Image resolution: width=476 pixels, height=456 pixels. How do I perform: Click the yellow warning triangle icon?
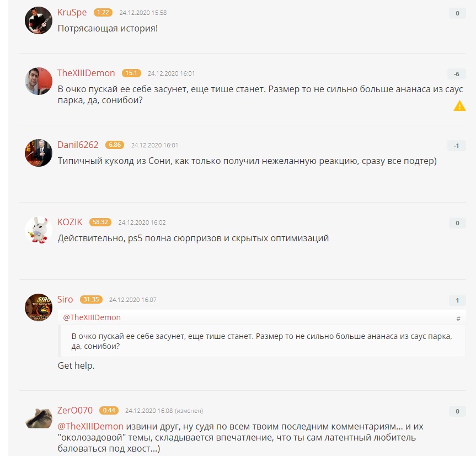(x=459, y=106)
